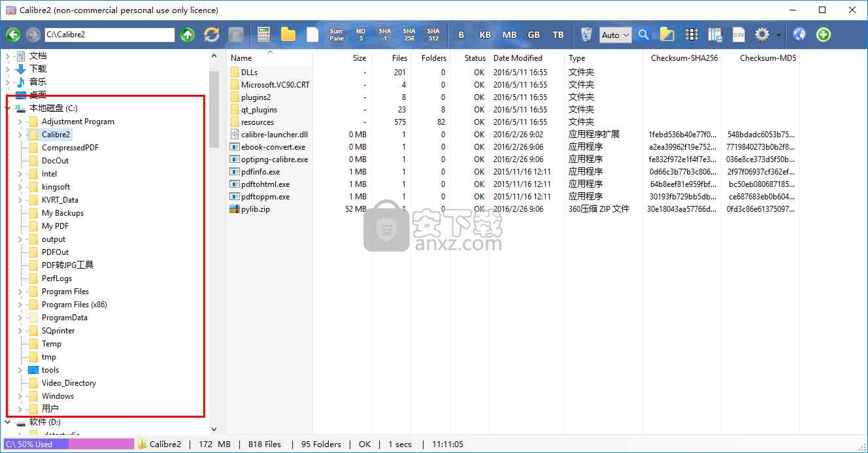Select the 用户 folder in tree
The image size is (868, 453).
click(x=50, y=409)
